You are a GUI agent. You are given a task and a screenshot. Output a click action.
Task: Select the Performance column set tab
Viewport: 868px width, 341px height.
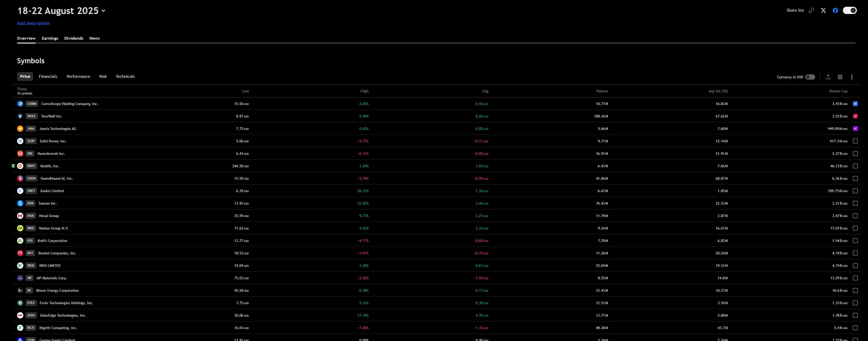(78, 76)
